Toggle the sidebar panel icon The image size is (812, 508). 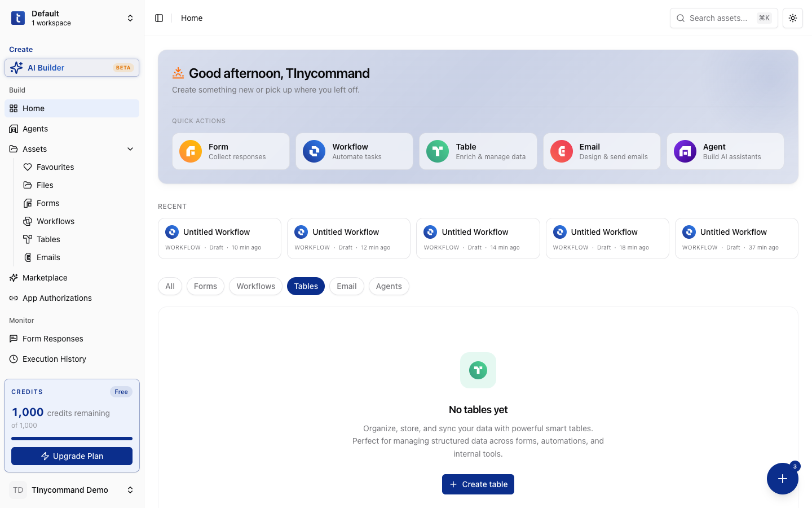point(159,18)
